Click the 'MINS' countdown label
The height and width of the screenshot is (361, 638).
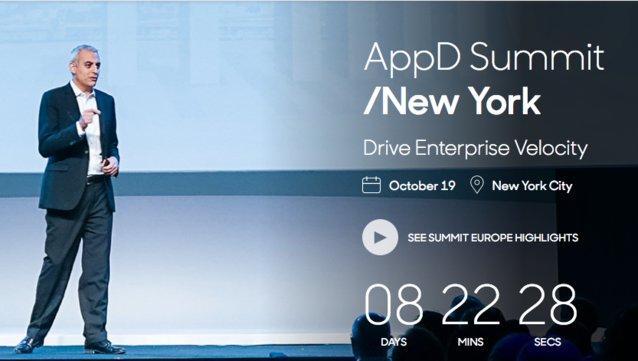click(x=471, y=342)
